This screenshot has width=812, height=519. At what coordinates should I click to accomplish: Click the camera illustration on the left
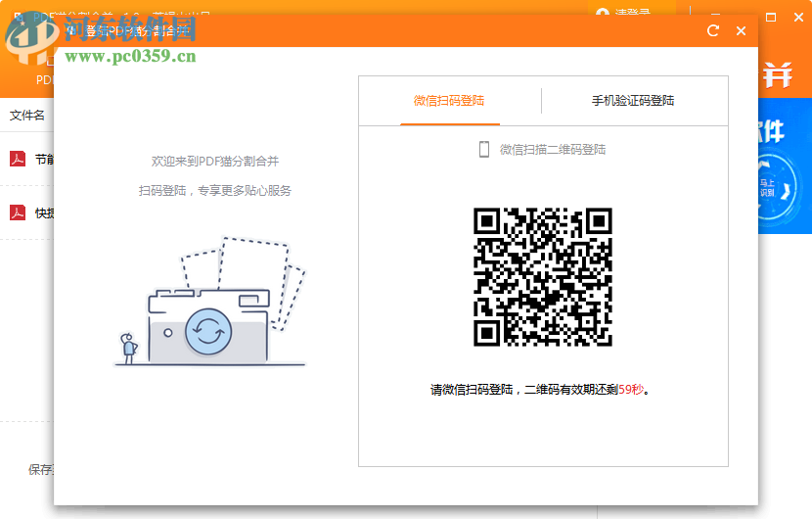(209, 302)
